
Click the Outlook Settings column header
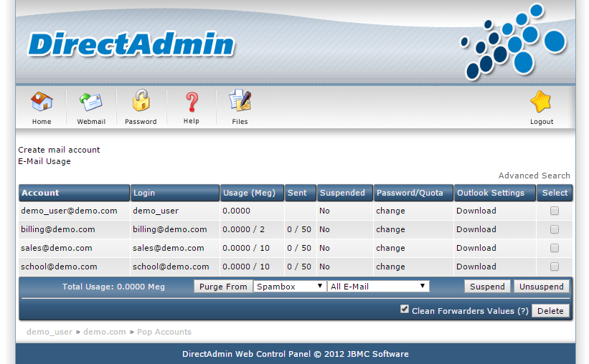click(x=495, y=193)
